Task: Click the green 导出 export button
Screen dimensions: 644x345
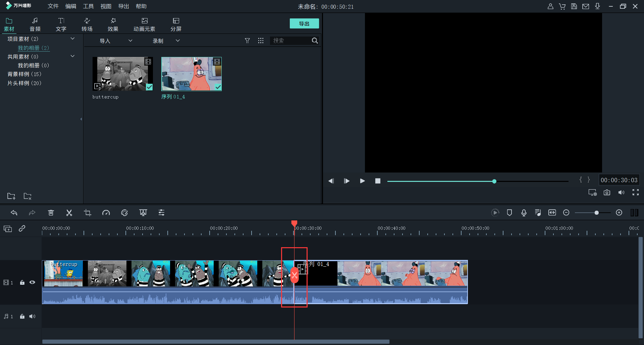Action: pyautogui.click(x=304, y=23)
